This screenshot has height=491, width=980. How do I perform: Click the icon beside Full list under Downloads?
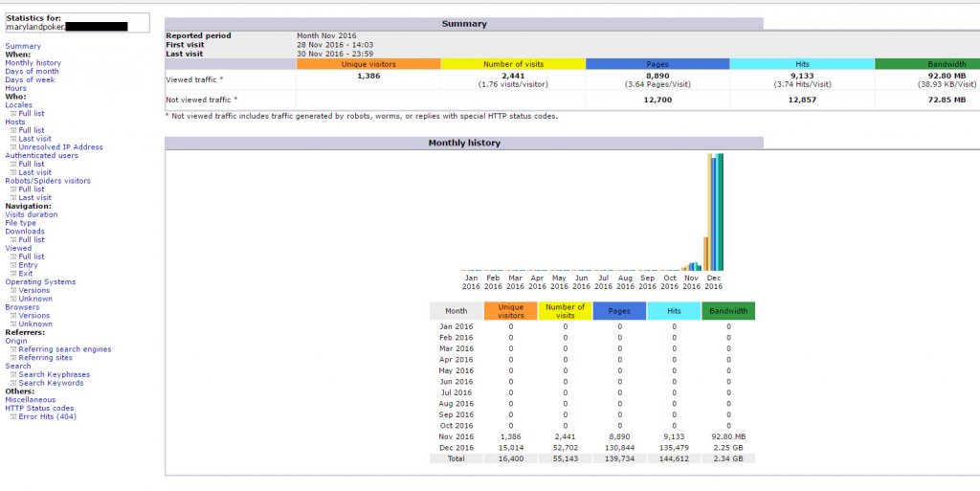pos(13,240)
